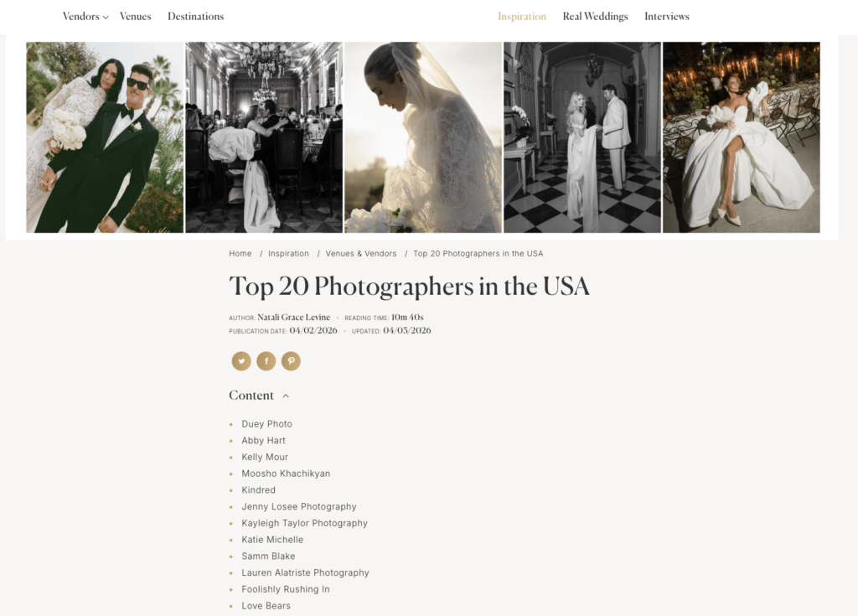
Task: Open the groom in sunglasses photo
Action: click(105, 137)
